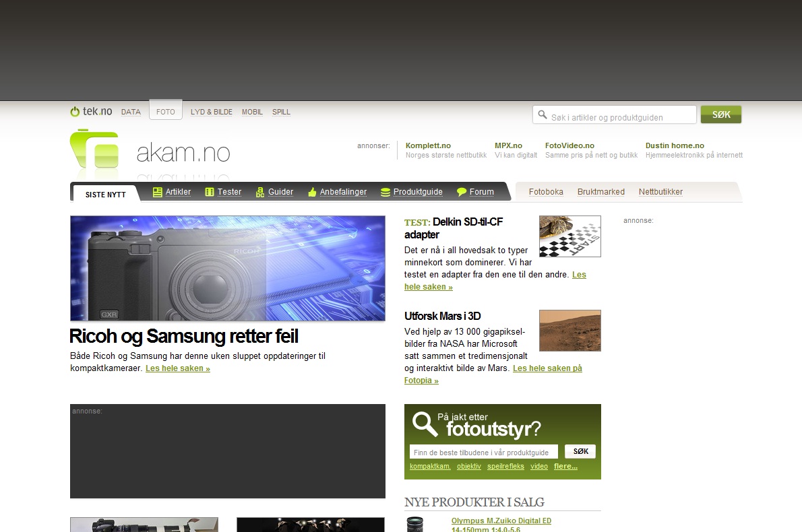This screenshot has height=532, width=802.
Task: Open the FotoVideo.no advertiser link
Action: pos(569,145)
